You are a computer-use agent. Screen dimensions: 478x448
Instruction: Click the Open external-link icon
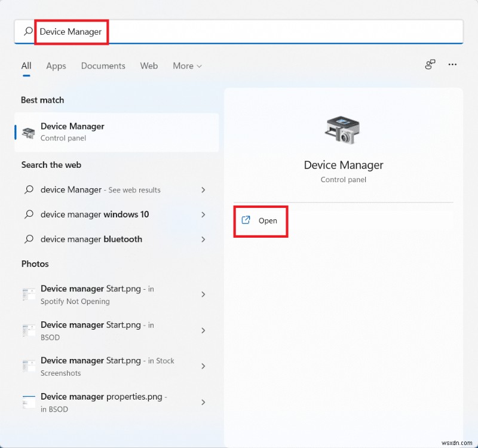(x=246, y=220)
